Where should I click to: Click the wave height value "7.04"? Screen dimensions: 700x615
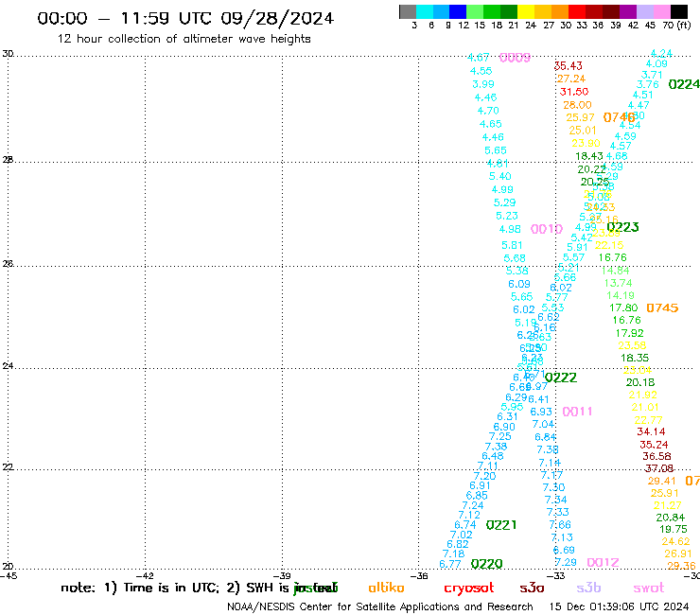(543, 424)
